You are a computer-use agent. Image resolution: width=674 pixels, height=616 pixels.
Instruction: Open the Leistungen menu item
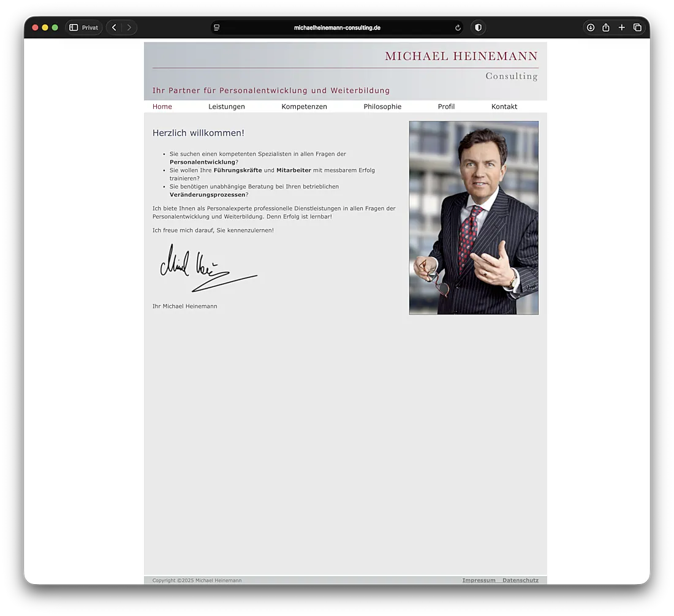[227, 107]
